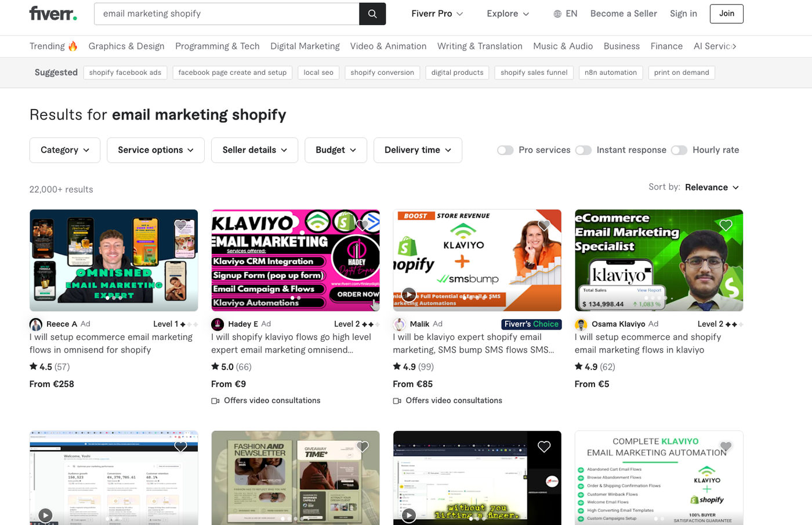The width and height of the screenshot is (812, 525).
Task: Open the Seller details filter
Action: tap(255, 150)
